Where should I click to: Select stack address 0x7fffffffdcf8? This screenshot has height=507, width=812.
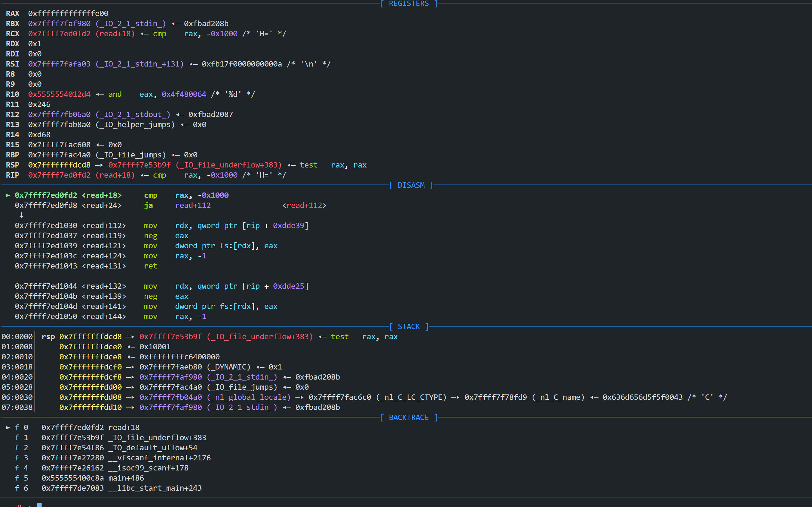pos(91,377)
